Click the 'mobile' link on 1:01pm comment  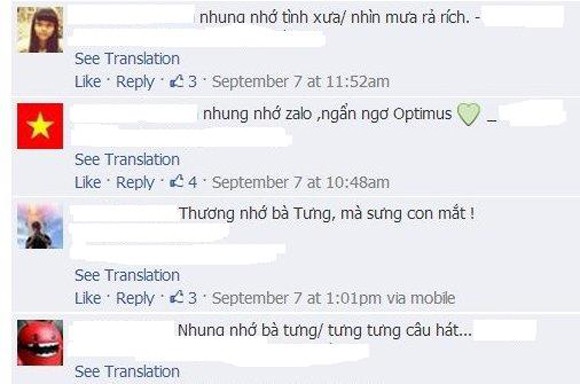tap(433, 298)
